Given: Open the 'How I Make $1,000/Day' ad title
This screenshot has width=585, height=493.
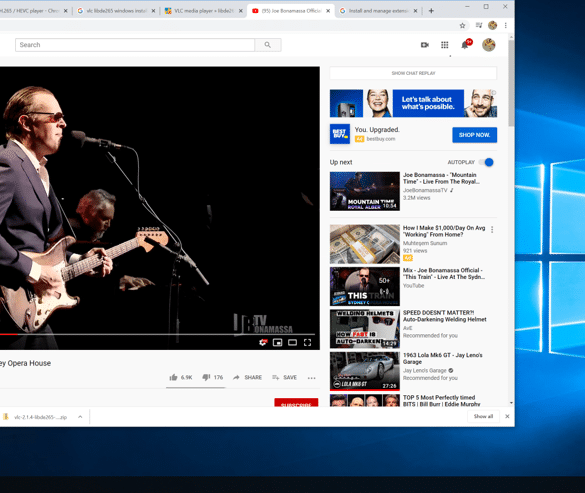Looking at the screenshot, I should [x=444, y=231].
